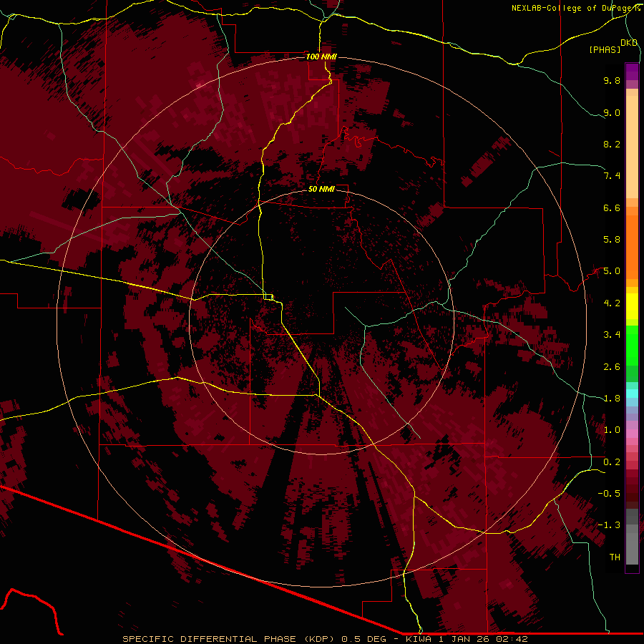Click the KIWA station identifier in the caption
The image size is (644, 644).
point(420,639)
